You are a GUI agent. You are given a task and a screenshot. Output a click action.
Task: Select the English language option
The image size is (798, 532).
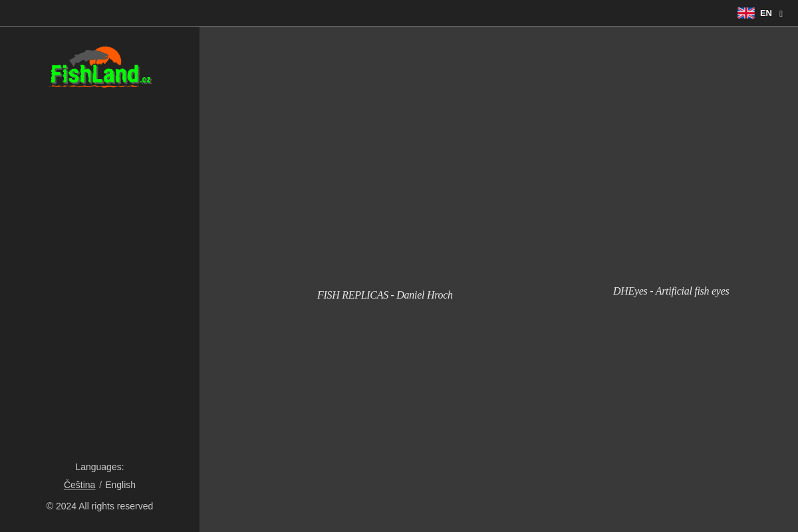[120, 485]
